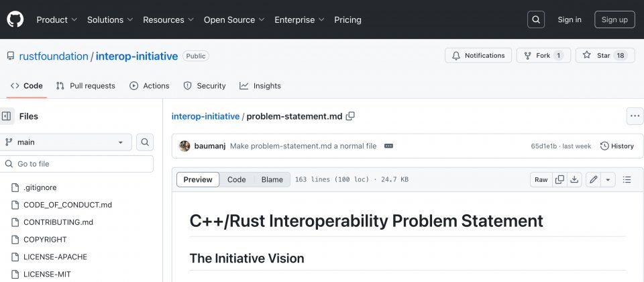
Task: Collapse the file tree side panel icon
Action: point(6,116)
